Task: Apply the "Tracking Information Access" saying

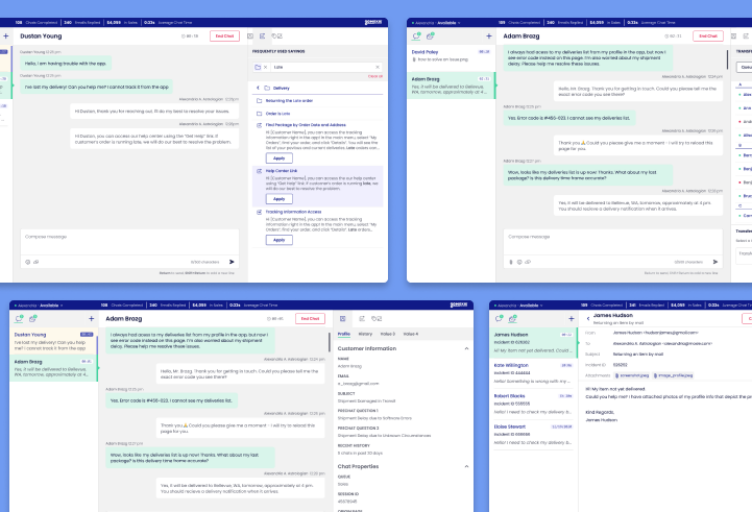Action: pyautogui.click(x=279, y=241)
